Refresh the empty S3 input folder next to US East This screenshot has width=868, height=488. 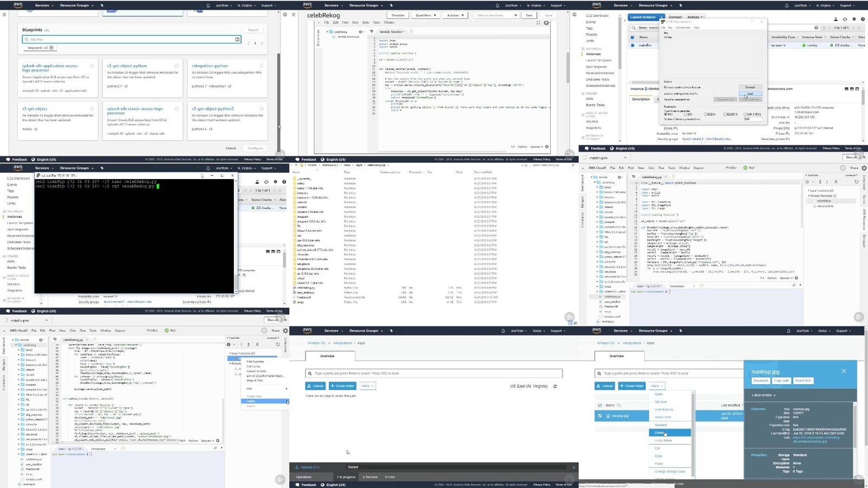(x=555, y=386)
